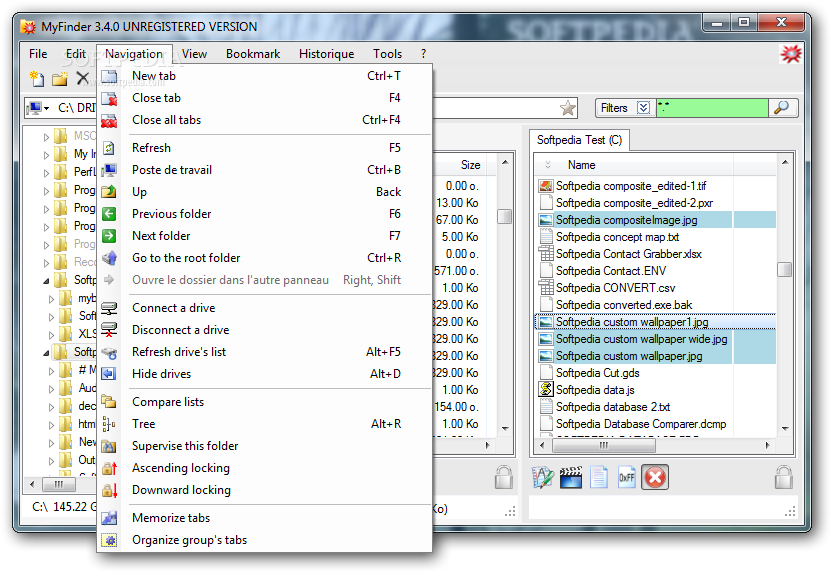The width and height of the screenshot is (832, 573).
Task: Click the Tree icon in menu
Action: 109,424
